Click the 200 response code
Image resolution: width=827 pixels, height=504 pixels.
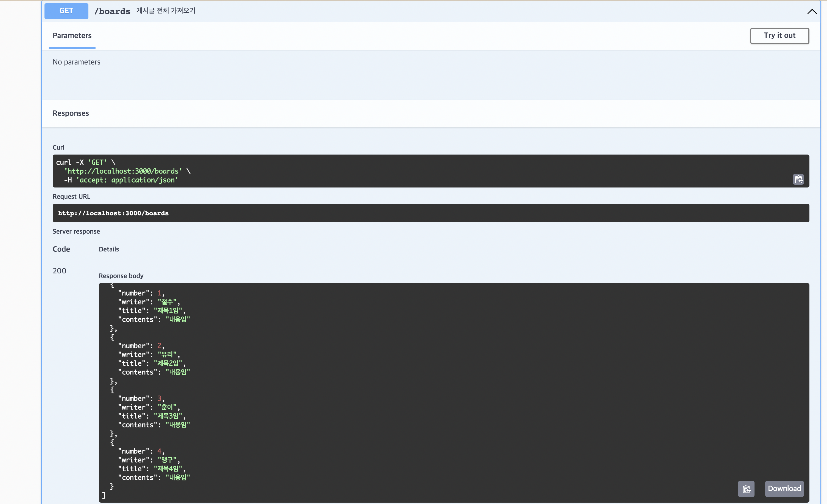(x=59, y=271)
